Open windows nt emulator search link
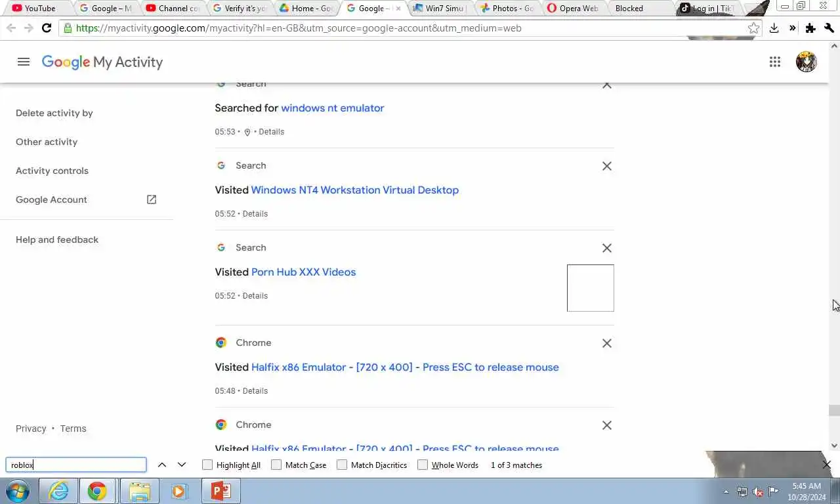The height and width of the screenshot is (504, 840). pyautogui.click(x=333, y=108)
